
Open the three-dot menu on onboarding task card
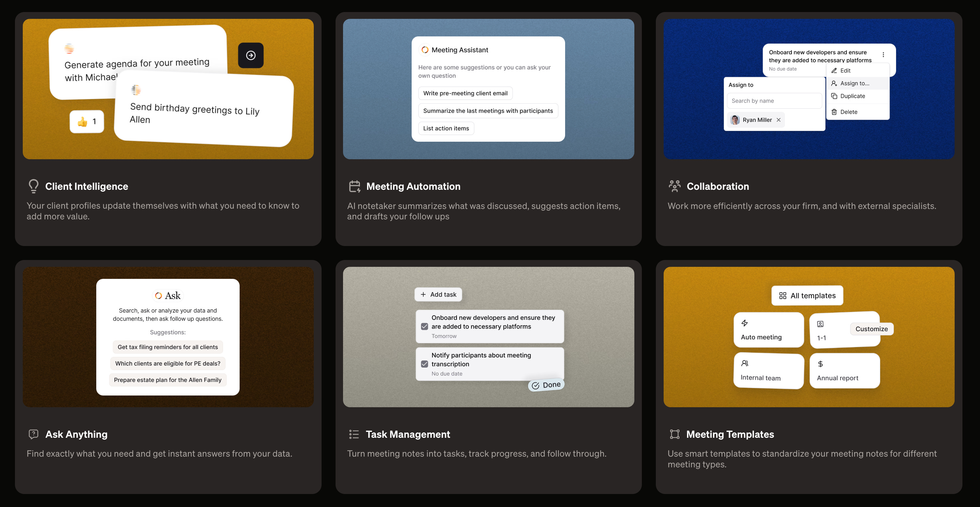tap(883, 55)
